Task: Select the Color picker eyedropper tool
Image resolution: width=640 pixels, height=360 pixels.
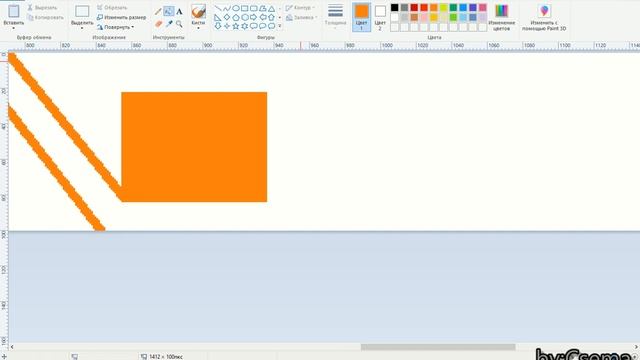Action: [169, 24]
